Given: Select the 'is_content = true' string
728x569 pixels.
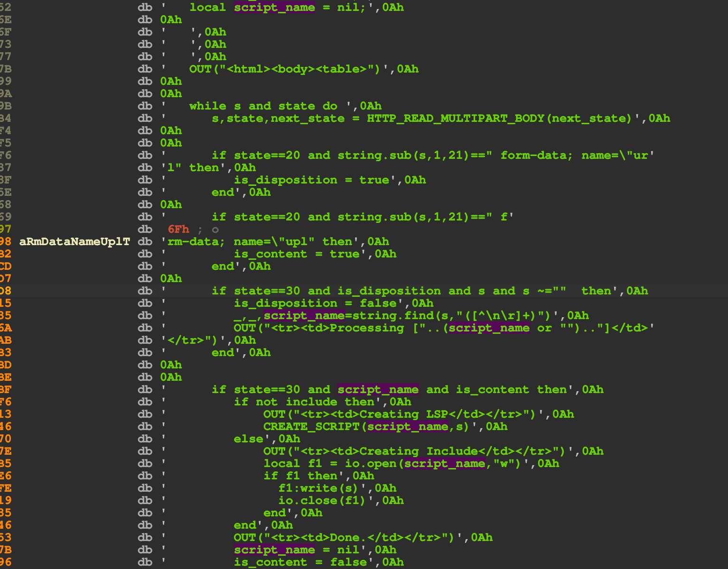Looking at the screenshot, I should click(300, 254).
